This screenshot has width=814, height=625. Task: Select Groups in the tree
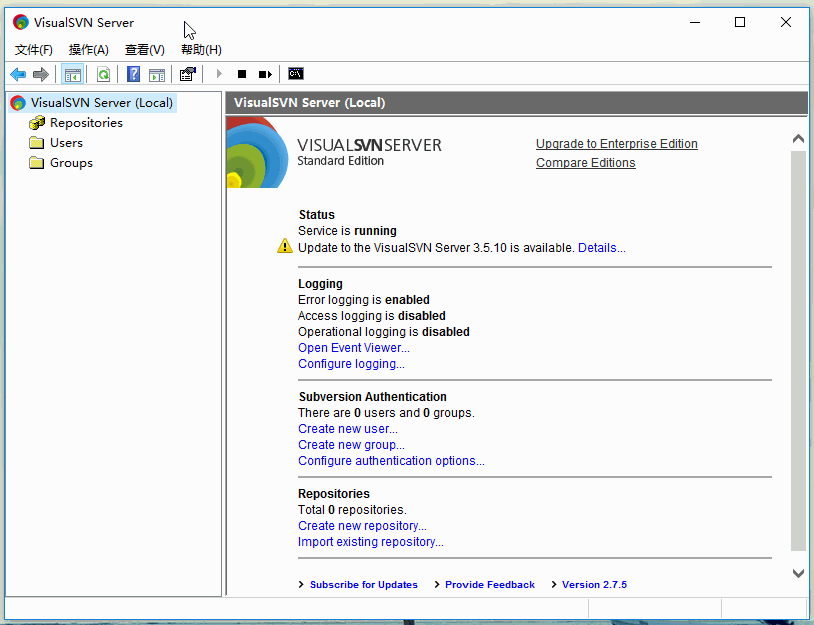tap(71, 163)
